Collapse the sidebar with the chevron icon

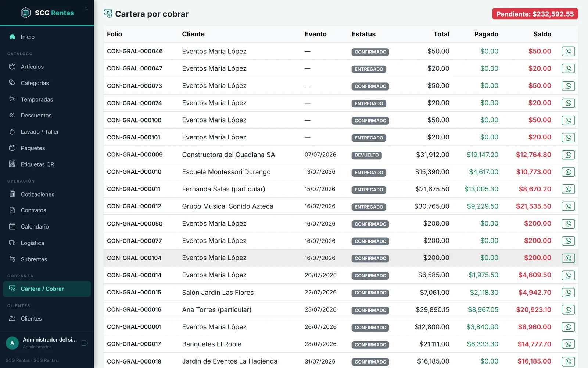click(86, 8)
